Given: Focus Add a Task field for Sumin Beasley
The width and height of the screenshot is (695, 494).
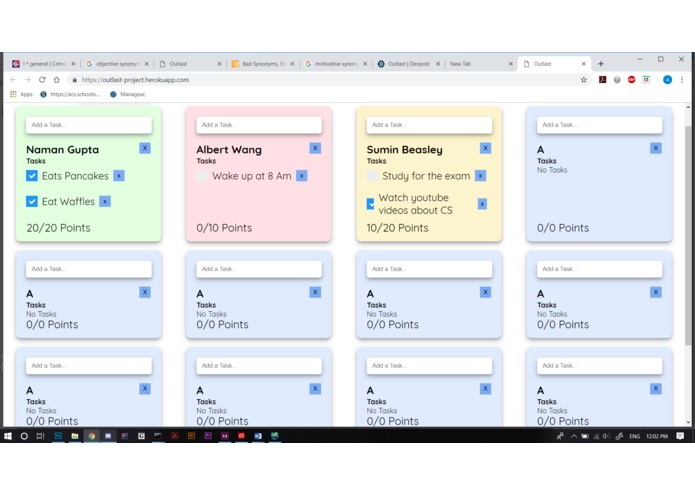Looking at the screenshot, I should pos(429,125).
